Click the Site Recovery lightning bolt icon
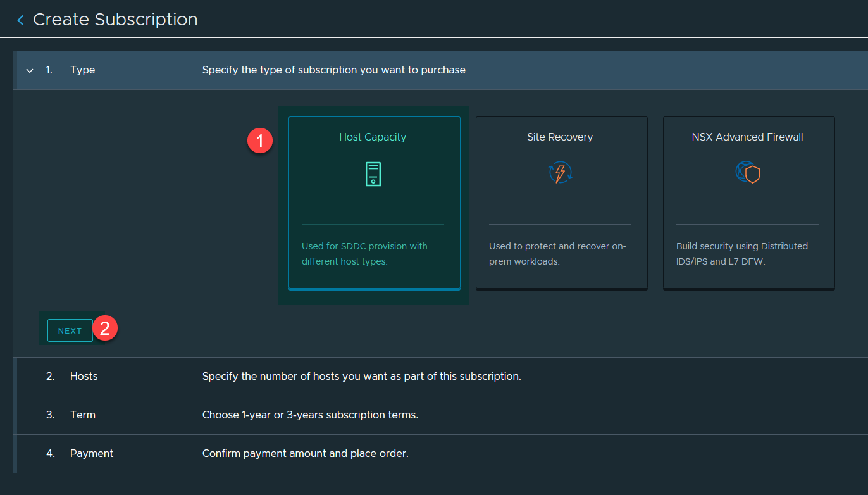Image resolution: width=868 pixels, height=495 pixels. pyautogui.click(x=560, y=173)
